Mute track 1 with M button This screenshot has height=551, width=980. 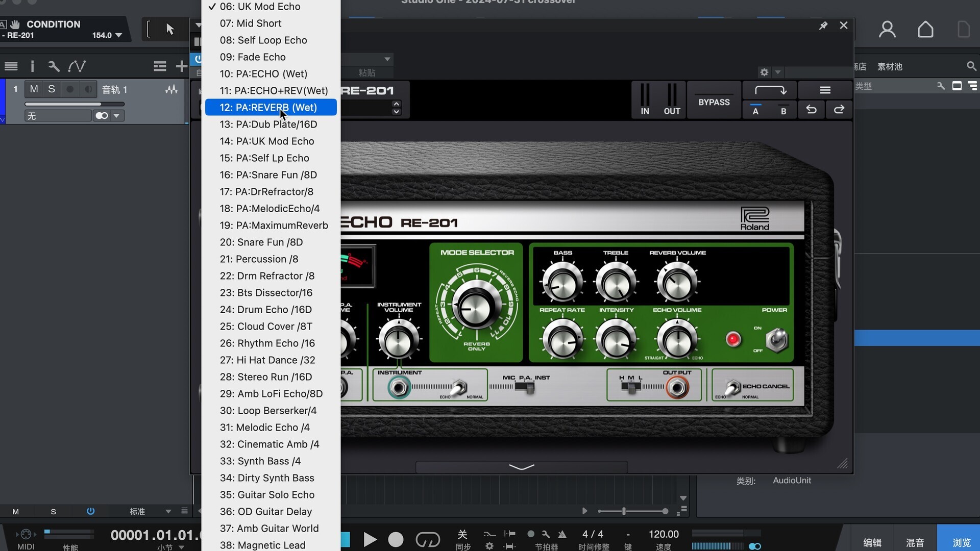click(34, 89)
